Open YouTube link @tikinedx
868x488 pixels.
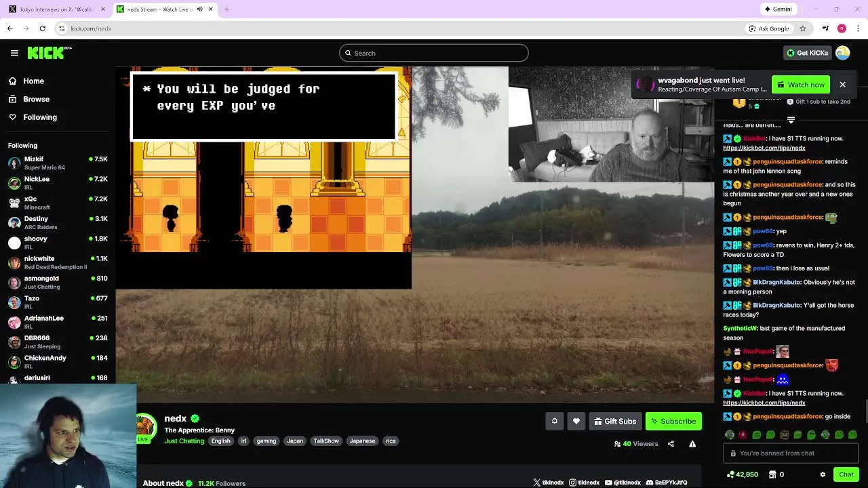623,483
